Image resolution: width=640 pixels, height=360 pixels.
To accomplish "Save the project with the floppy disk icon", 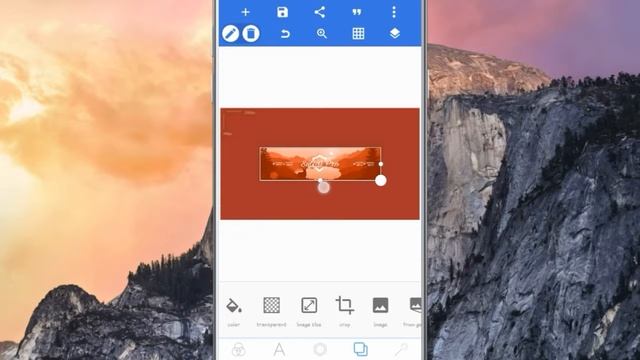I will click(x=282, y=12).
